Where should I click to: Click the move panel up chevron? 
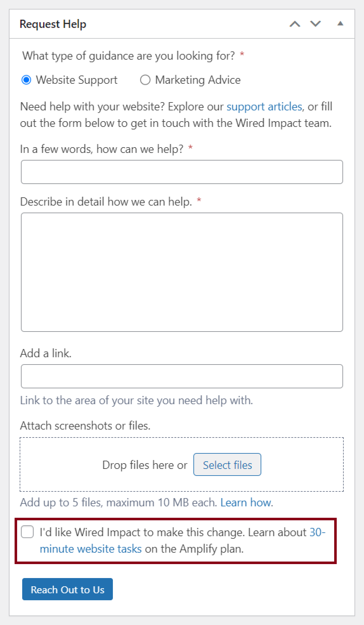coord(295,24)
